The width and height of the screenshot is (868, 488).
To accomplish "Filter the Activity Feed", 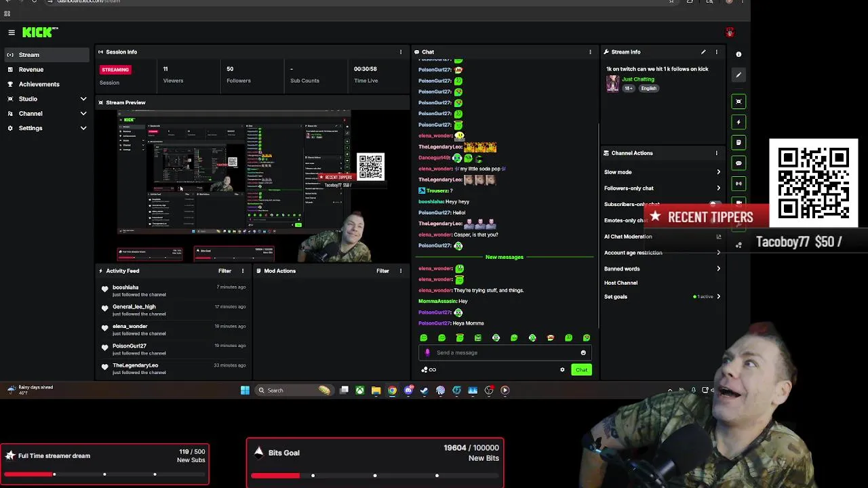I will pos(224,271).
